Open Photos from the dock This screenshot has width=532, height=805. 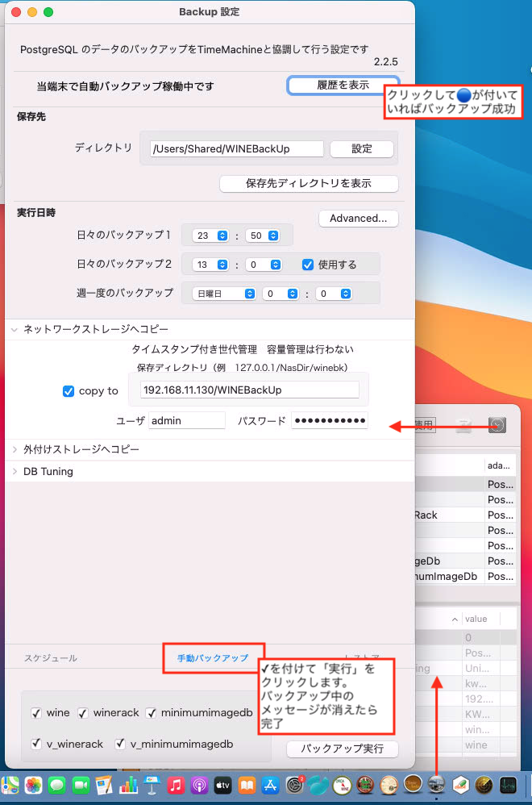point(33,784)
